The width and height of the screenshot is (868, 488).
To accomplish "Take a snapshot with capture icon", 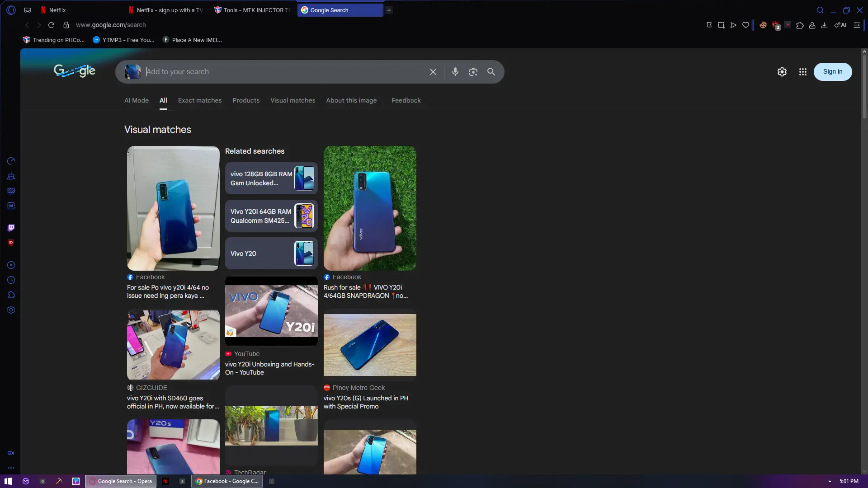I will coord(721,25).
